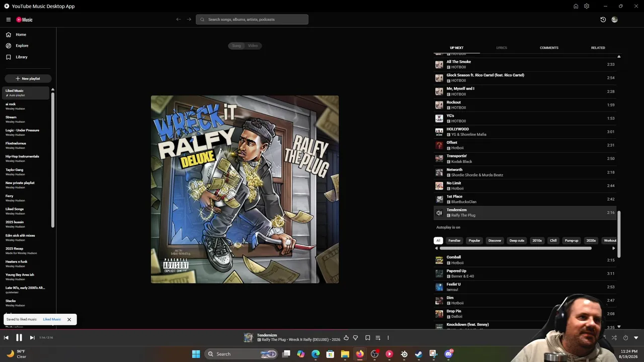Open the Up Next tab
The height and width of the screenshot is (362, 644).
457,48
